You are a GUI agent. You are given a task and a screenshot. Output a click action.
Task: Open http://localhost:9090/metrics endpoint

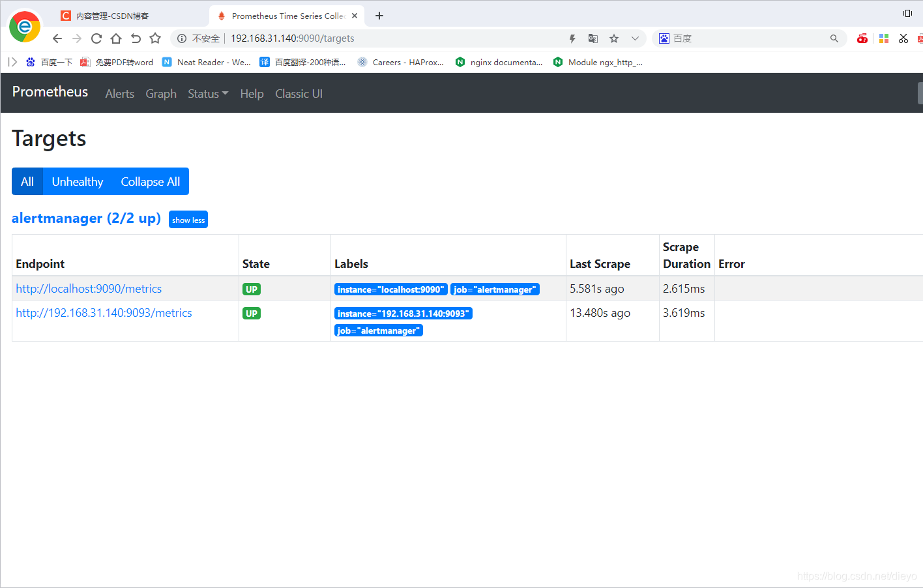[x=89, y=289]
